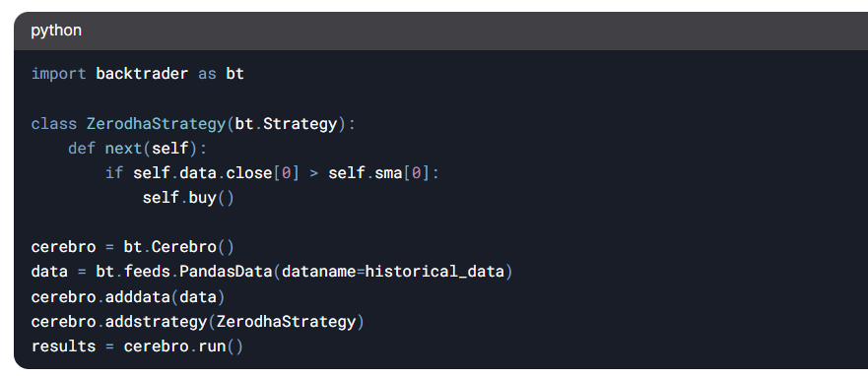
Task: Click the cerebro variable assignment
Action: 63,247
